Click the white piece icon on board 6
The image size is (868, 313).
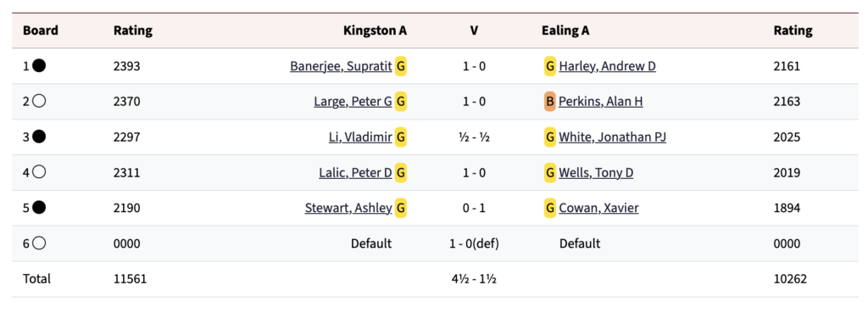pyautogui.click(x=39, y=243)
